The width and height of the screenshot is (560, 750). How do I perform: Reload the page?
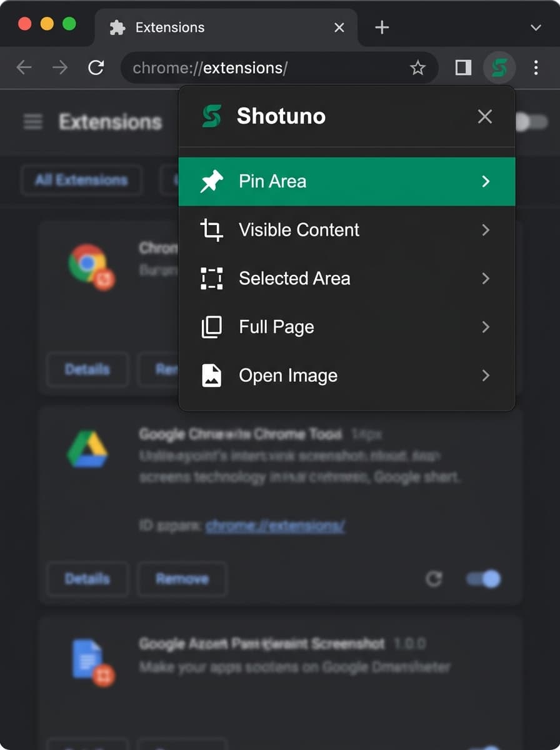point(96,67)
